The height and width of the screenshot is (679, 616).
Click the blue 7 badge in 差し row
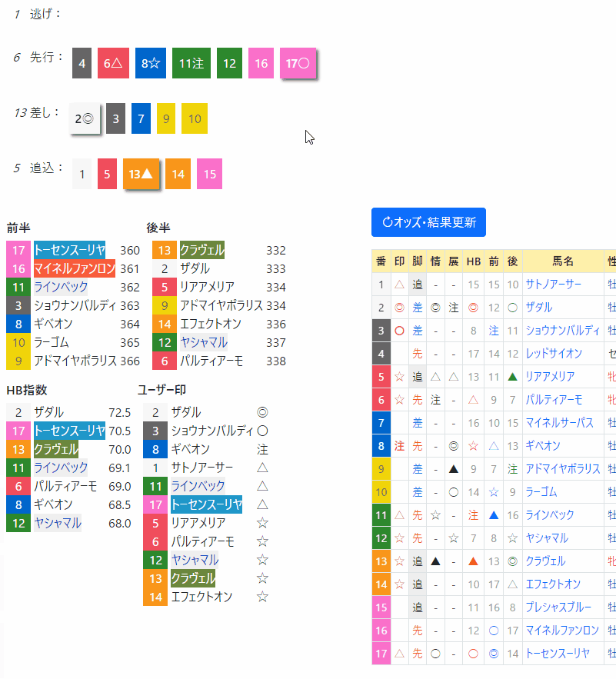tap(141, 118)
